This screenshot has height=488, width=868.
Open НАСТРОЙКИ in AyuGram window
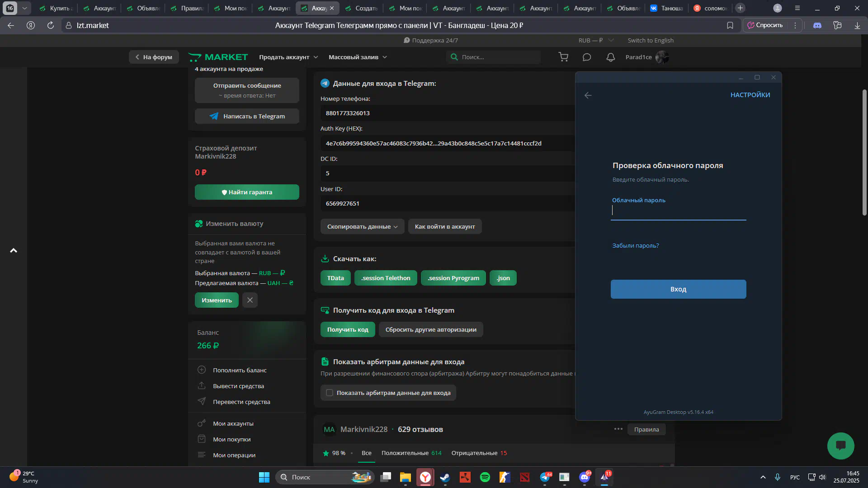tap(750, 95)
